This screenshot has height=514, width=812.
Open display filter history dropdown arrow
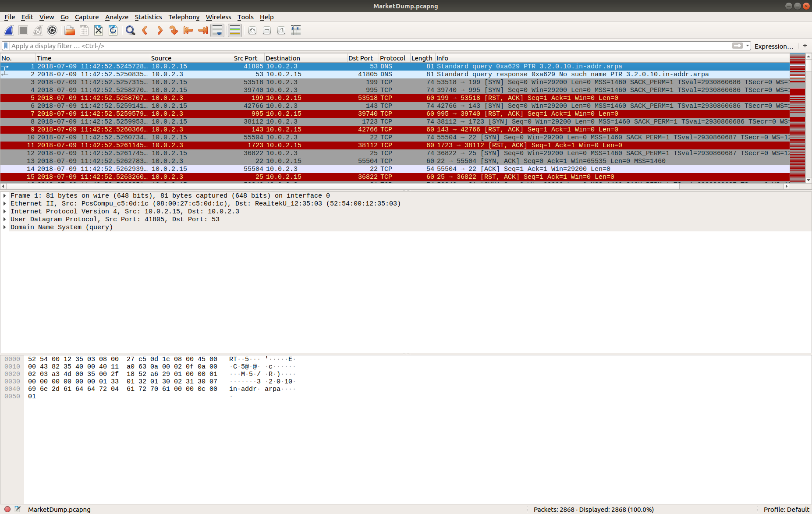[748, 46]
